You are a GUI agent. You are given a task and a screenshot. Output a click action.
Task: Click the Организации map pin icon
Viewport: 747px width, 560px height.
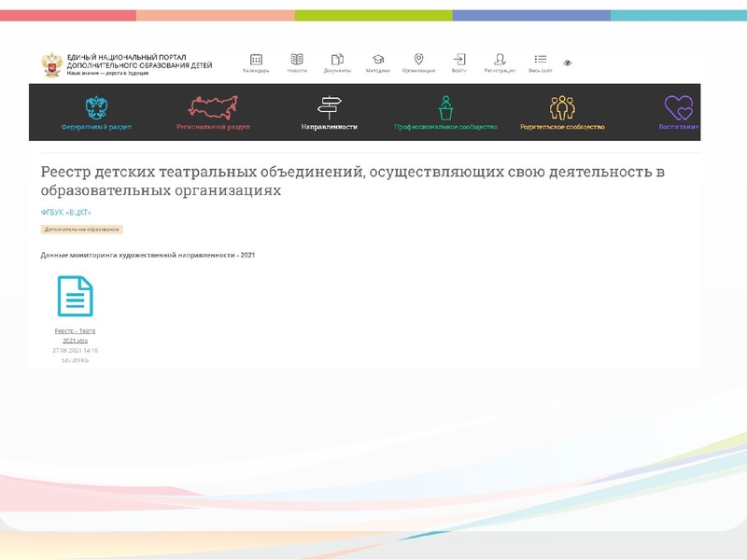pos(421,60)
